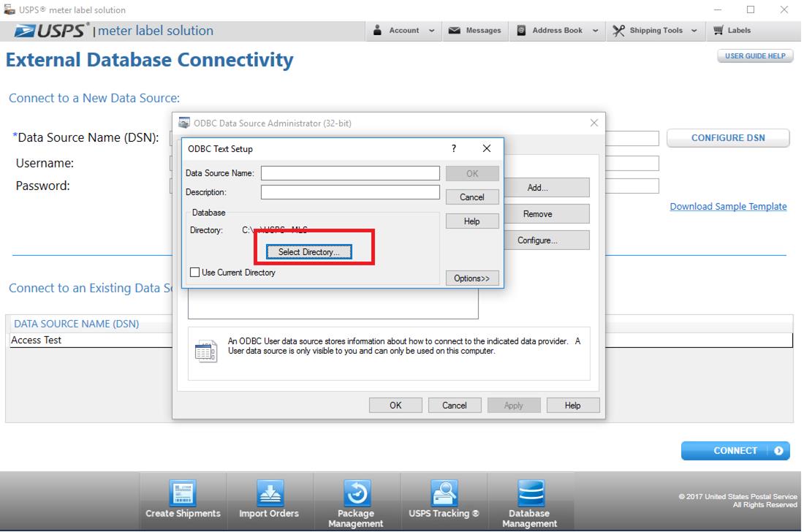Viewport: 804px width, 532px height.
Task: Open Messages in the top bar
Action: [x=475, y=30]
